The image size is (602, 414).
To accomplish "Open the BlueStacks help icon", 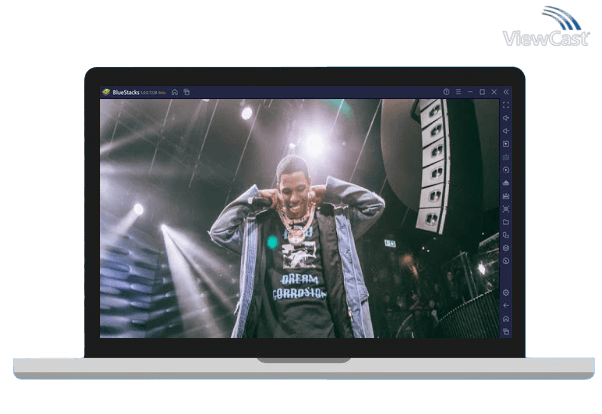I will 446,92.
